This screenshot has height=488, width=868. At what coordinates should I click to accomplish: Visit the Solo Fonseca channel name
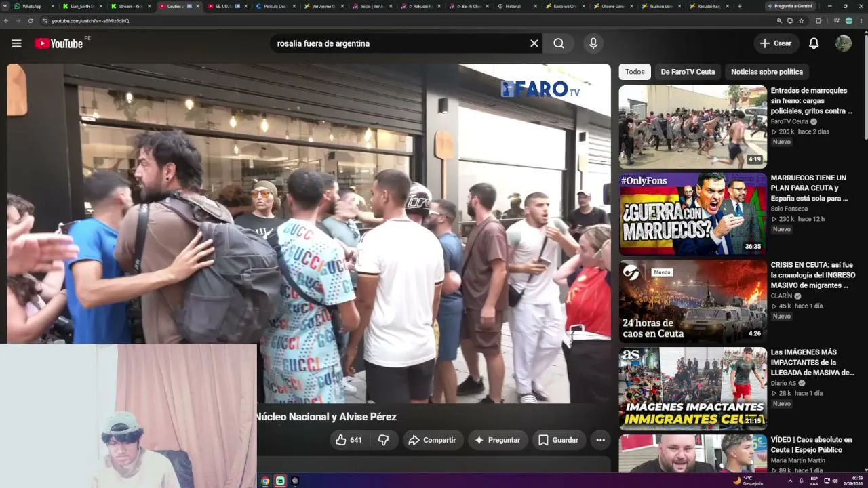(x=789, y=209)
